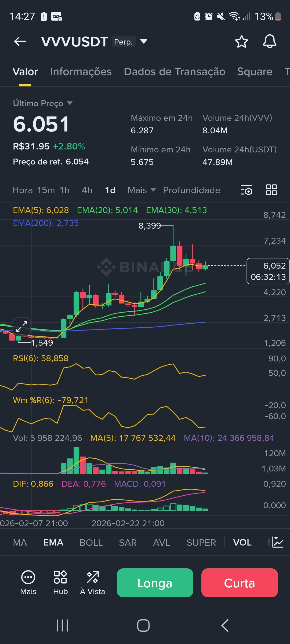The width and height of the screenshot is (290, 644).
Task: Toggle the SUPER indicator
Action: pos(201,543)
